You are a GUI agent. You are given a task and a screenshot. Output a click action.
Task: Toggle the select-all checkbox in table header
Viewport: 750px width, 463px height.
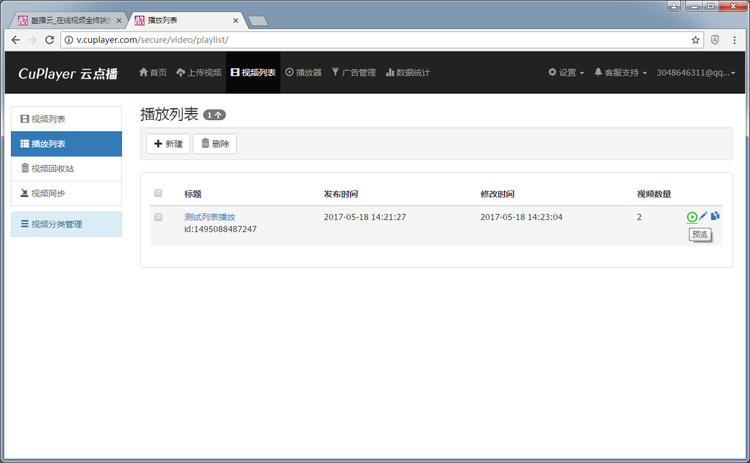[x=158, y=193]
